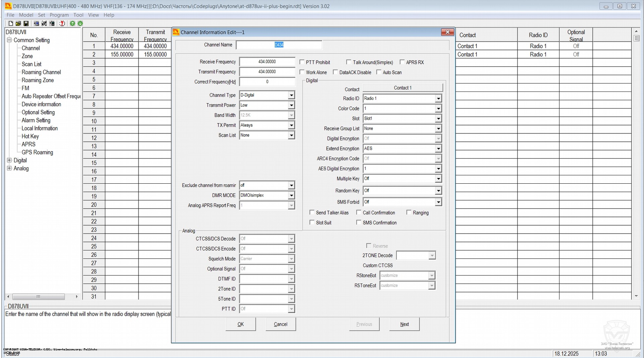Click the green down arrow icon
Image resolution: width=644 pixels, height=358 pixels.
(x=80, y=23)
